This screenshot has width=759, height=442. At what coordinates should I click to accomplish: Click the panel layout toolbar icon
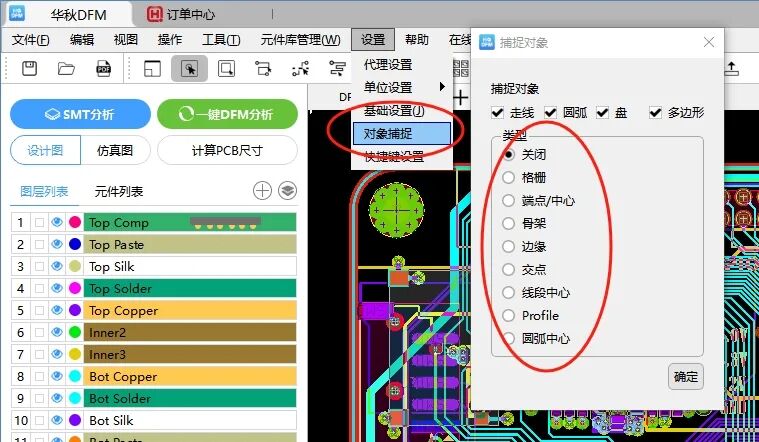tap(152, 69)
